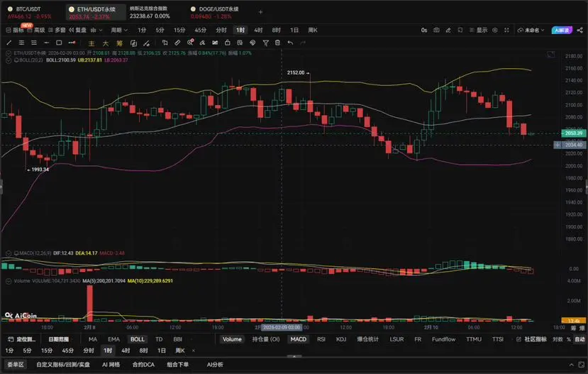The height and width of the screenshot is (374, 588).
Task: Close the bottom interval bar with X
Action: tap(194, 351)
